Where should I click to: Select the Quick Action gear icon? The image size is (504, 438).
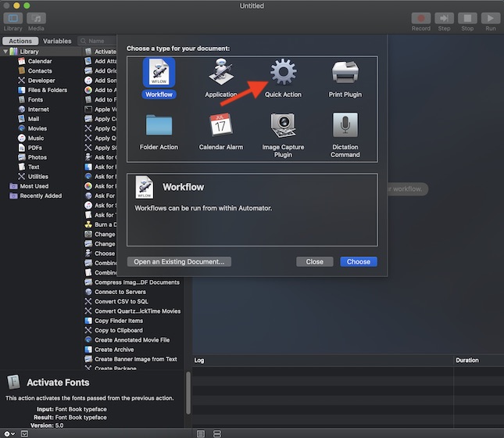coord(283,72)
